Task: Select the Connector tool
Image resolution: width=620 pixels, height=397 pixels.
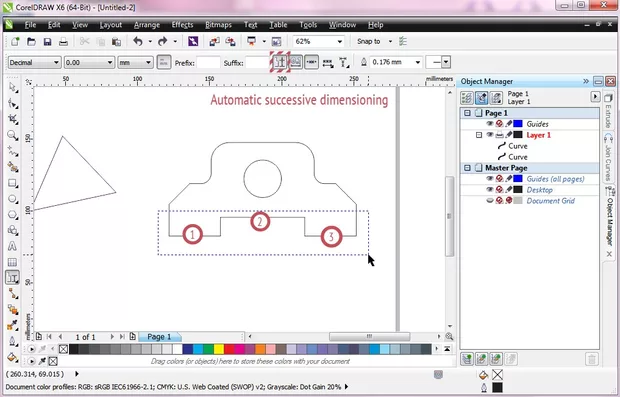Action: [13, 294]
